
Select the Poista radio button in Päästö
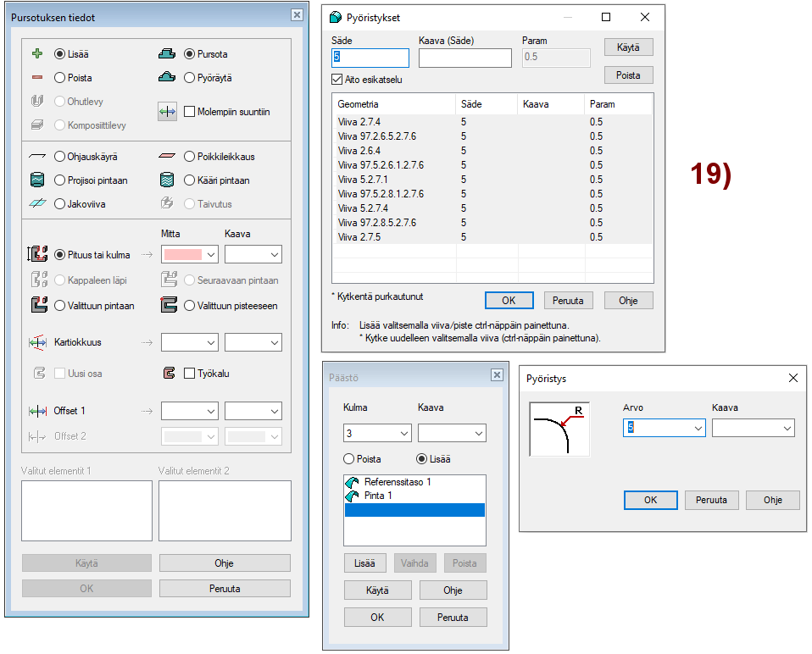pos(348,459)
